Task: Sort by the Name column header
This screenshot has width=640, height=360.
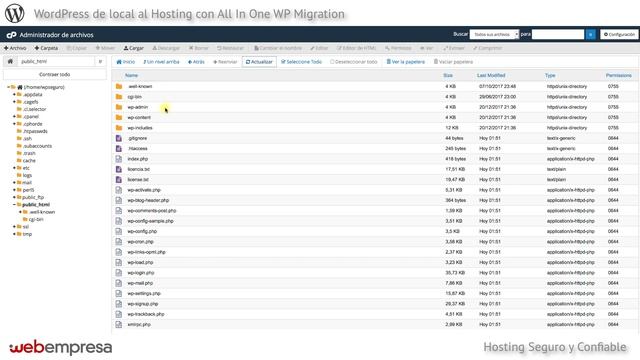Action: [131, 76]
